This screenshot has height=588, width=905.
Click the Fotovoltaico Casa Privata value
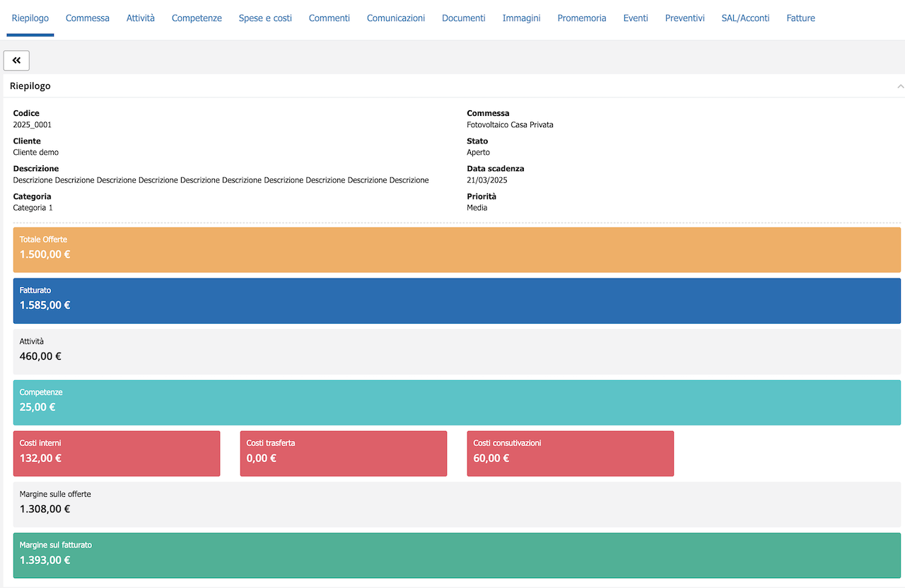(x=510, y=124)
